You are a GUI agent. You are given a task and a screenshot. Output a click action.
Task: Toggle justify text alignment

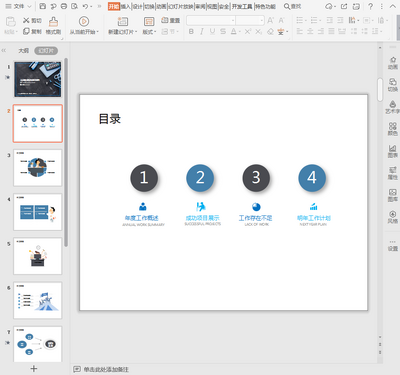tap(331, 31)
